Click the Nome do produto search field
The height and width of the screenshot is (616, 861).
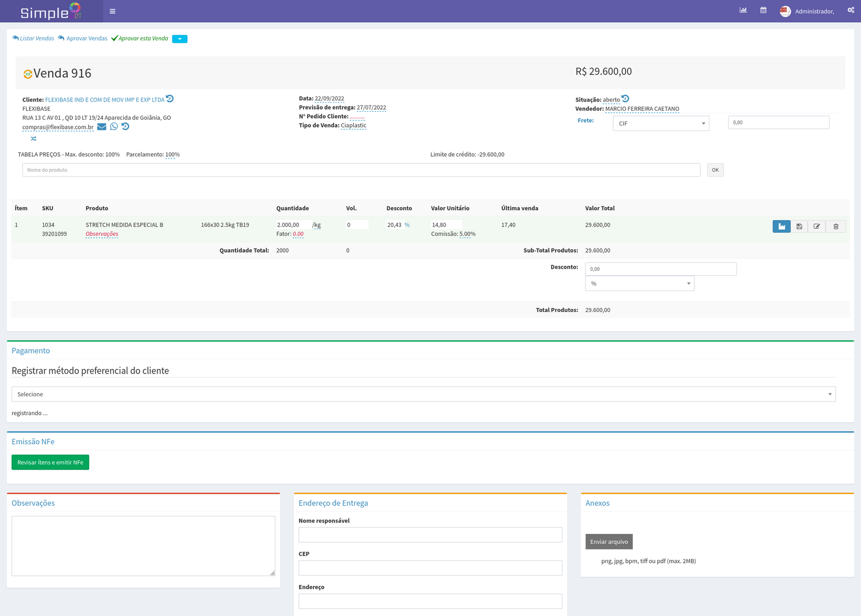tap(361, 170)
